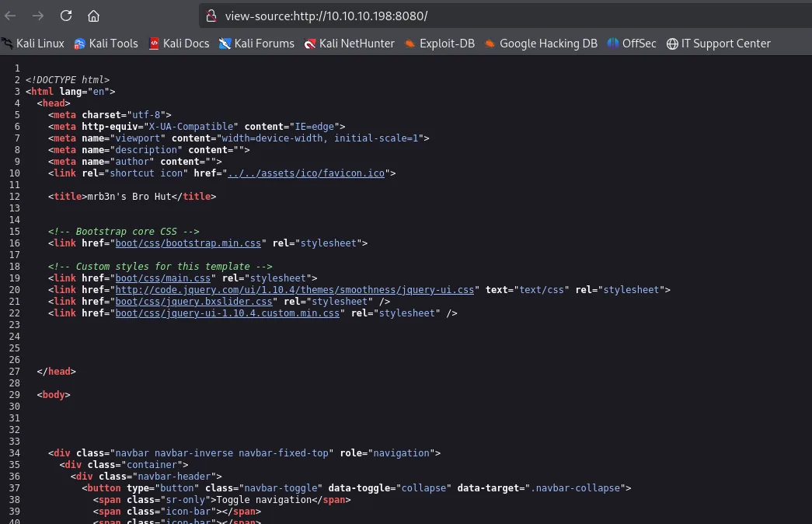This screenshot has height=524, width=812.
Task: Click the closing "</head>" tag
Action: (57, 371)
